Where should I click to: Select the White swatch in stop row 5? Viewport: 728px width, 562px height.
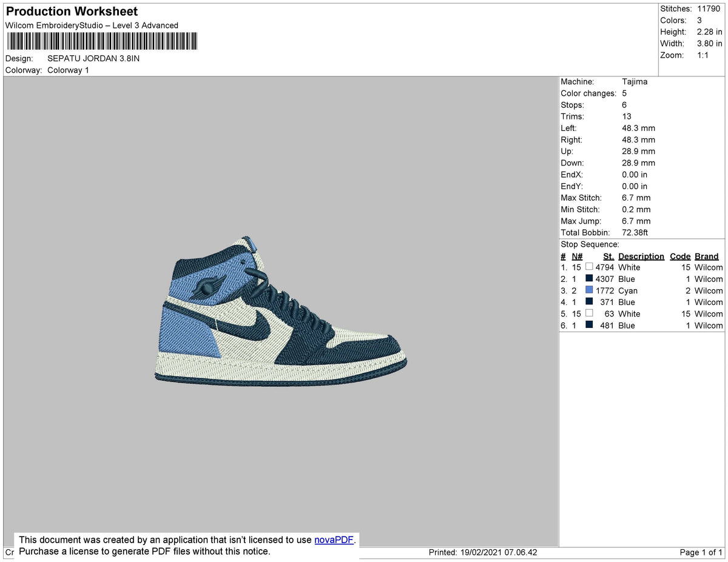[x=589, y=313]
